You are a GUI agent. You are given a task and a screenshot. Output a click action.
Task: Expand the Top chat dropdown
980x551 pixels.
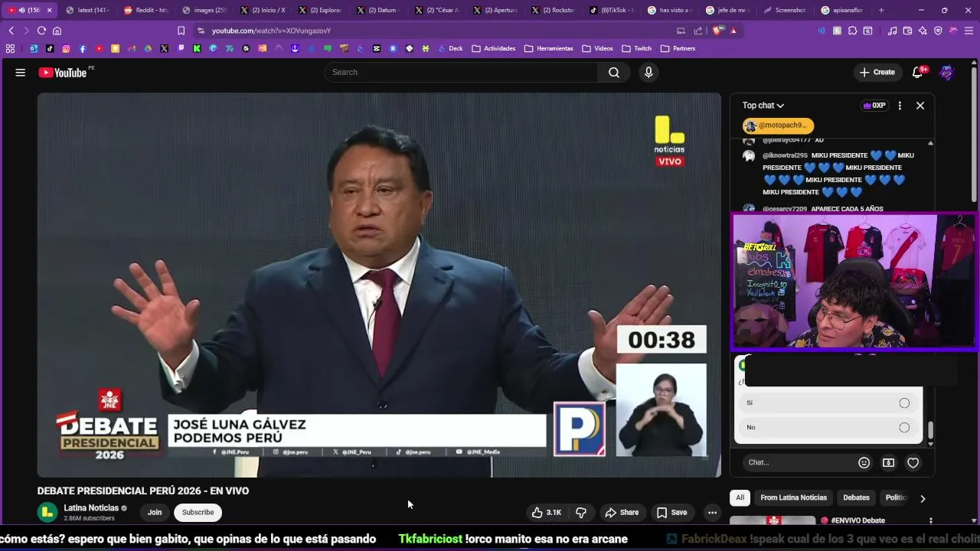tap(763, 106)
